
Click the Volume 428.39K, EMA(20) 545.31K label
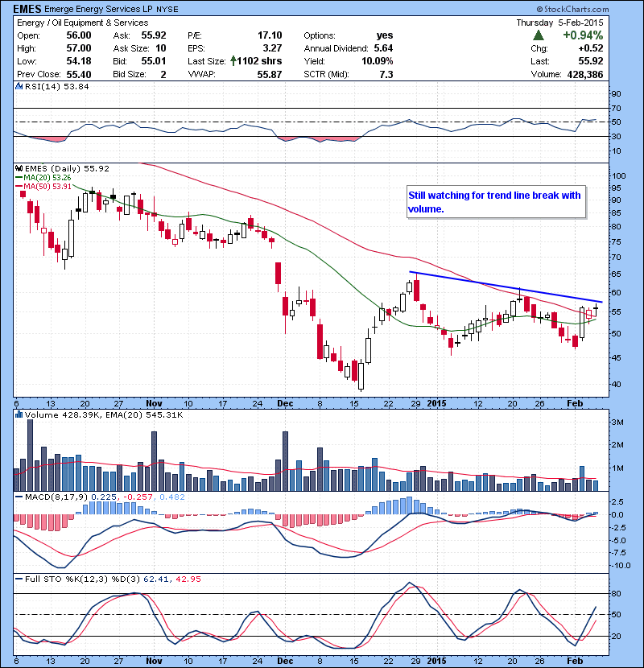coord(104,414)
